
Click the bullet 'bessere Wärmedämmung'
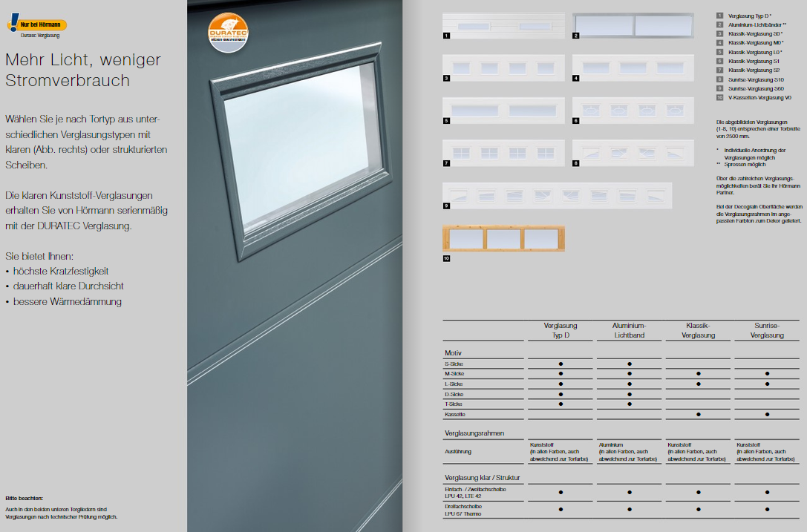(x=68, y=301)
